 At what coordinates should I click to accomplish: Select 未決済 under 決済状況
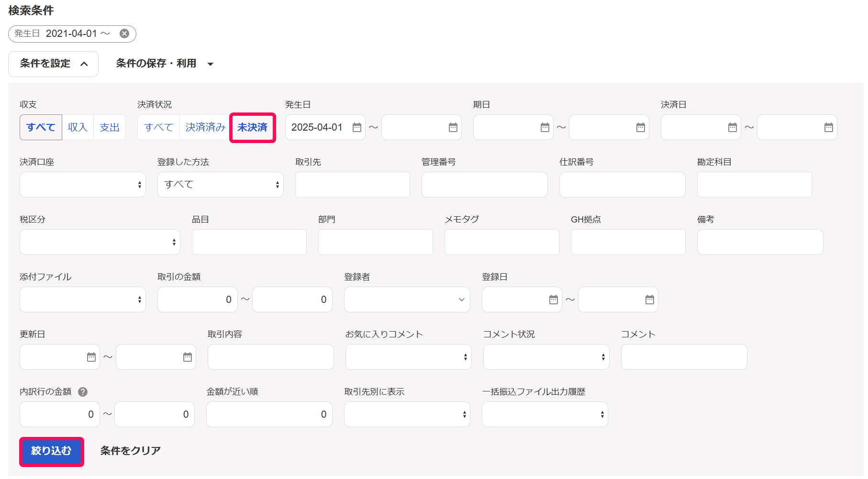253,127
